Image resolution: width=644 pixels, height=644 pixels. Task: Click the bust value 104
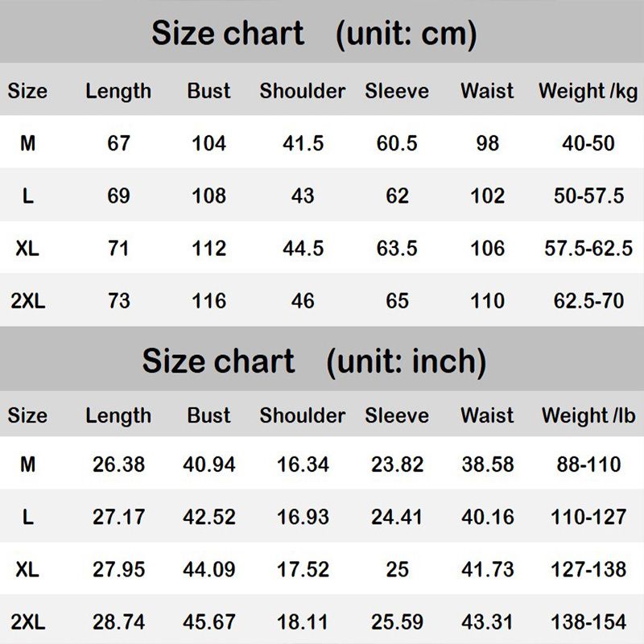pos(208,143)
